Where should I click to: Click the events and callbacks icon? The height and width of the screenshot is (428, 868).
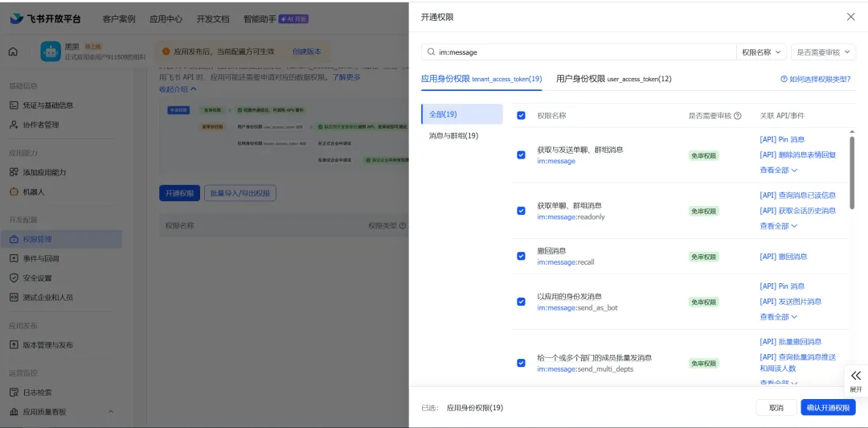pos(14,258)
